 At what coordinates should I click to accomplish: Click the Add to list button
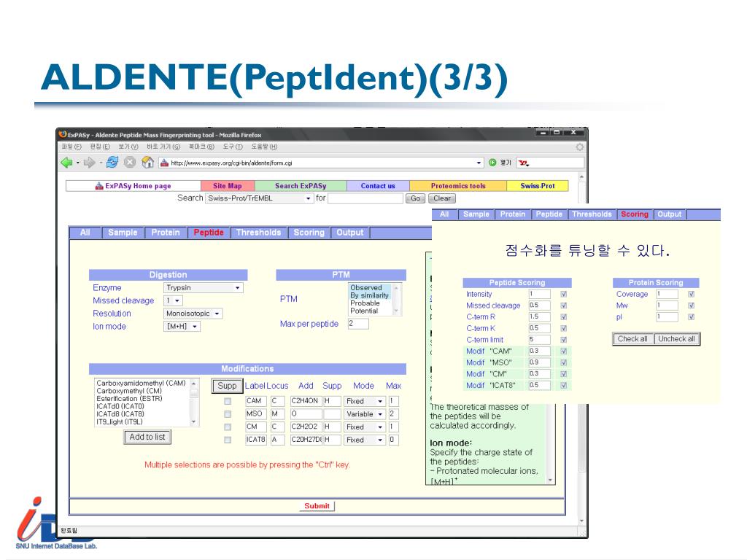coord(147,437)
